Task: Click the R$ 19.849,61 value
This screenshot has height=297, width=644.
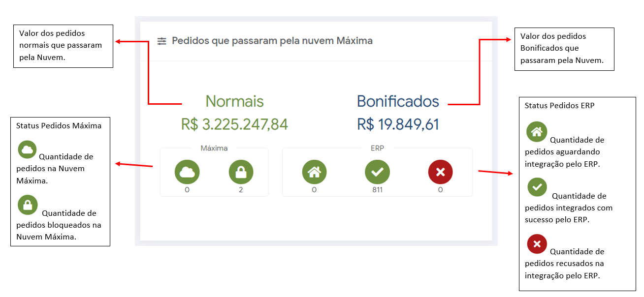Action: coord(398,124)
